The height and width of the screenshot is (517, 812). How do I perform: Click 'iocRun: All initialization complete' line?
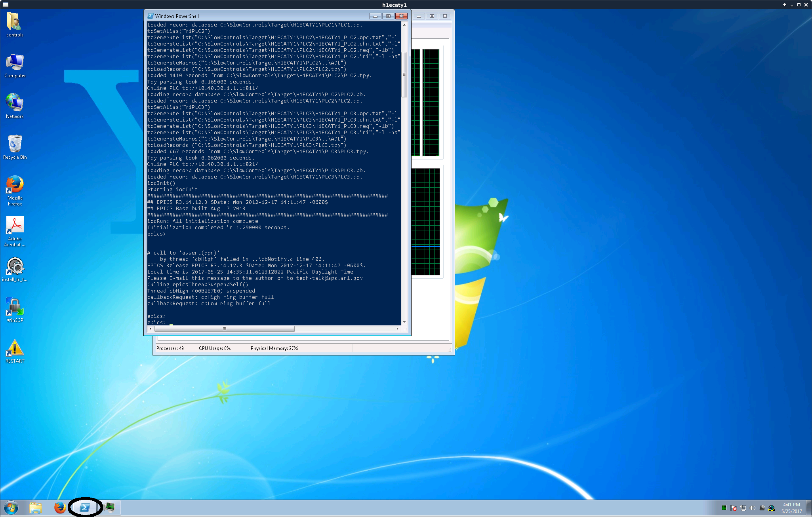click(202, 221)
